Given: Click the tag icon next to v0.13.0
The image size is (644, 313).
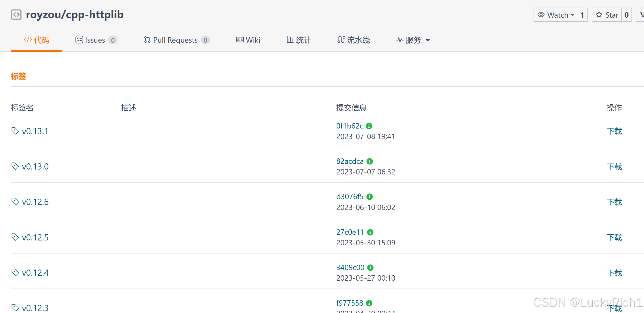Looking at the screenshot, I should [15, 166].
